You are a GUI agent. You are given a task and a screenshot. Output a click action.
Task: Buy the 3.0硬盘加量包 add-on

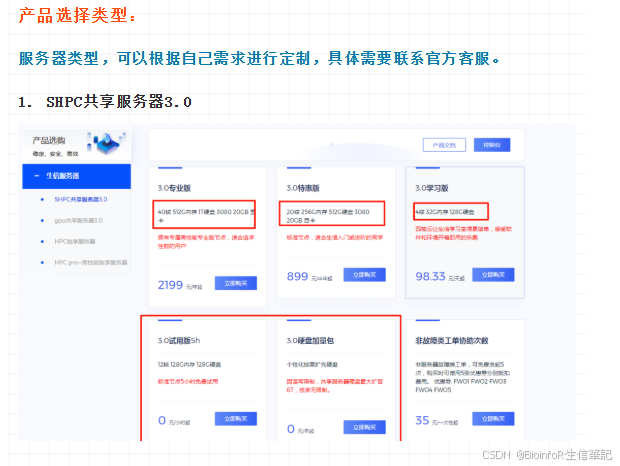364,427
